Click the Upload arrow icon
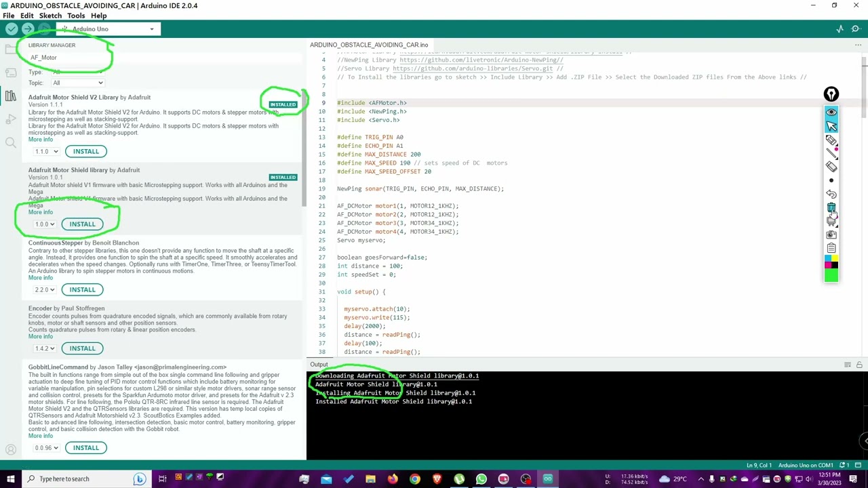This screenshot has height=488, width=868. tap(28, 29)
